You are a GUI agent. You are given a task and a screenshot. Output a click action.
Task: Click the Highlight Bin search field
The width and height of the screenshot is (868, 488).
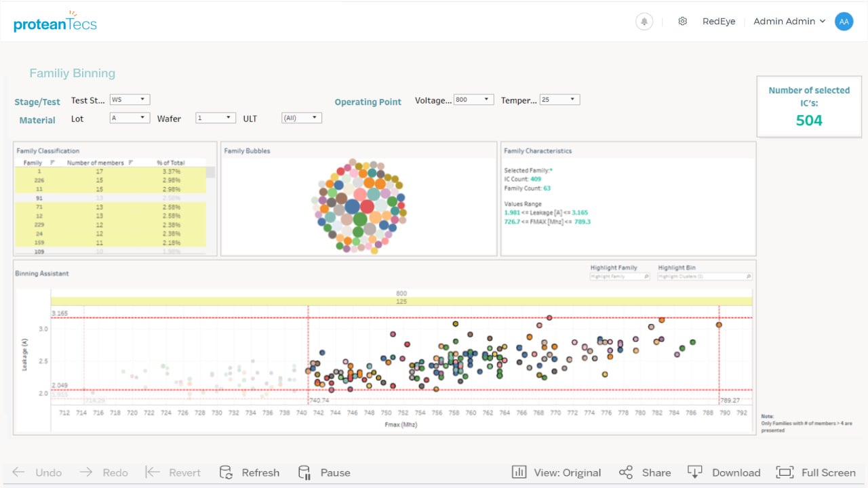click(705, 277)
